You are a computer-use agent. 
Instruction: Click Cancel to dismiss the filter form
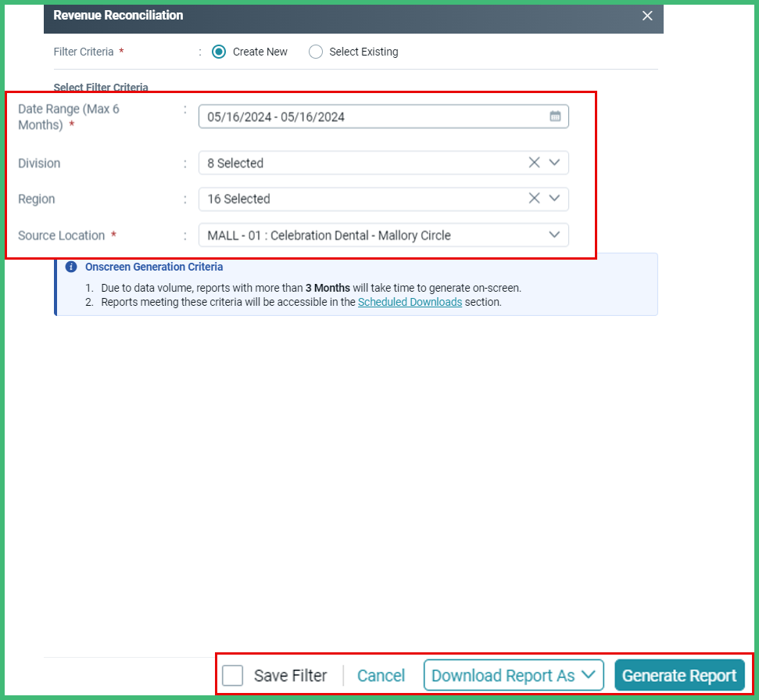click(381, 674)
